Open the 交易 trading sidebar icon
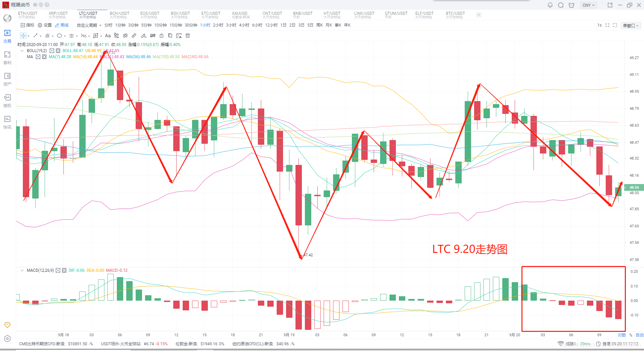The height and width of the screenshot is (351, 644). coord(7,36)
